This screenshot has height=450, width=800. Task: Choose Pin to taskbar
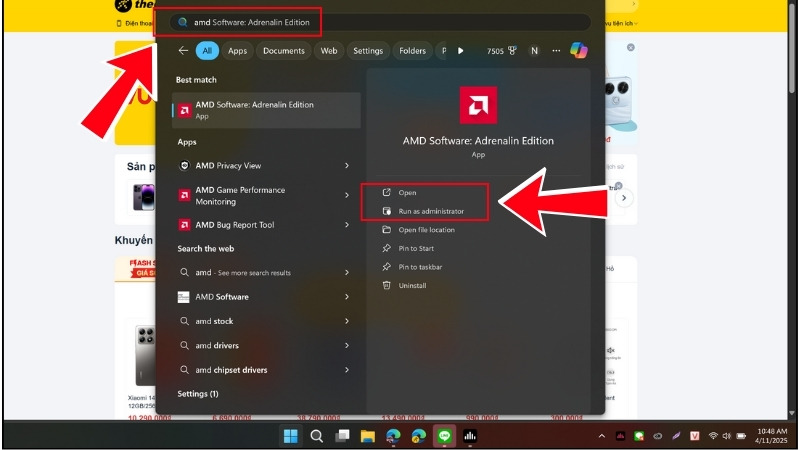click(x=420, y=267)
